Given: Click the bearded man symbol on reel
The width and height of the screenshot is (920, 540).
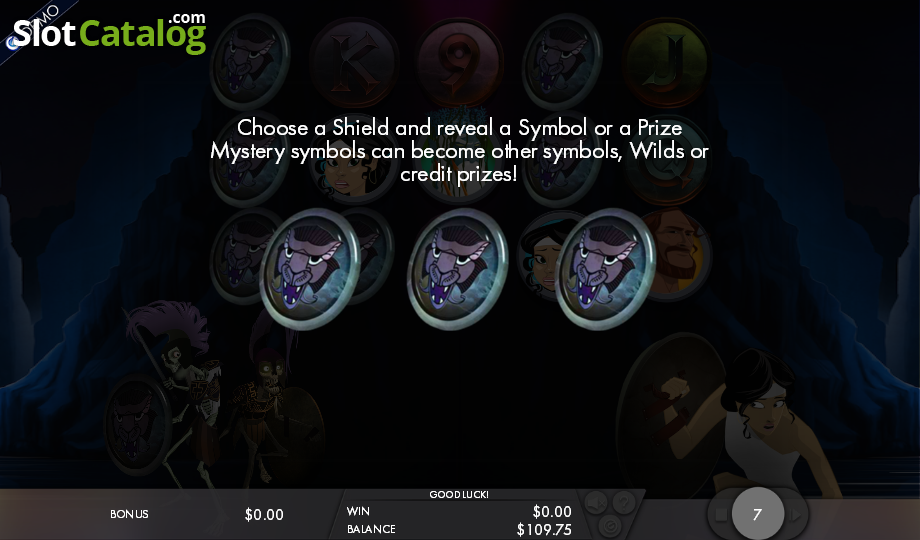Looking at the screenshot, I should (x=675, y=254).
